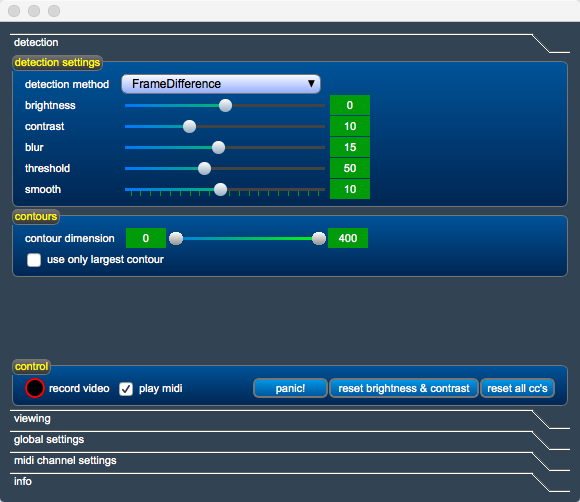This screenshot has height=502, width=580.
Task: Zoom the window with the third title-bar button
Action: point(54,11)
